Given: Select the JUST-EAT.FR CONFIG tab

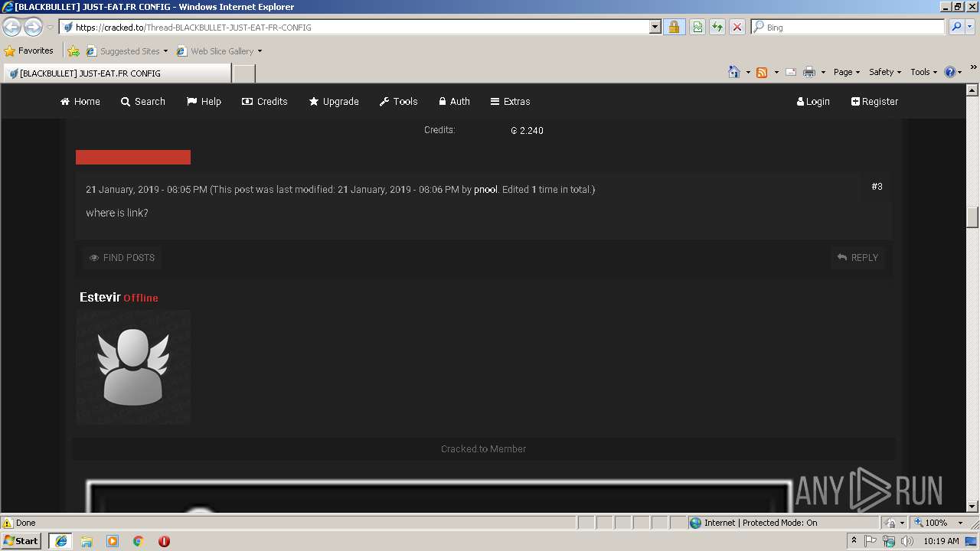Looking at the screenshot, I should pyautogui.click(x=116, y=73).
